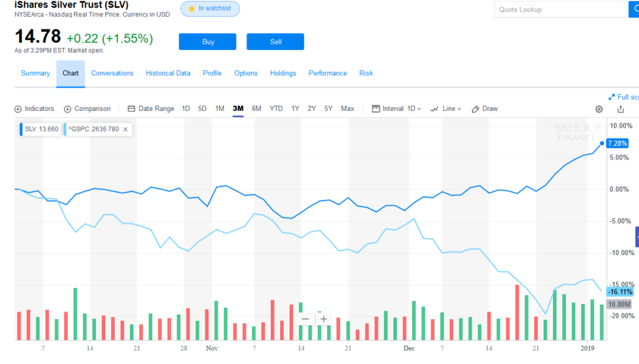The image size is (639, 364).
Task: Enter full screen chart mode
Action: point(623,97)
